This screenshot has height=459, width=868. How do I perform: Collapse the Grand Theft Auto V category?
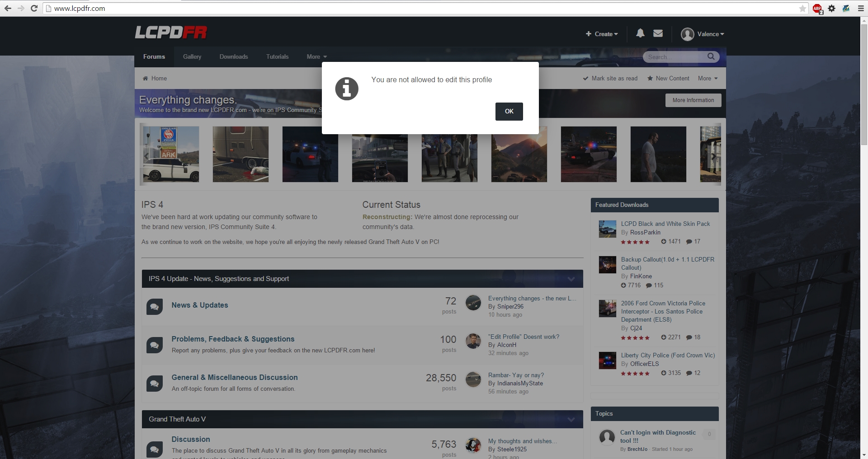[571, 420]
